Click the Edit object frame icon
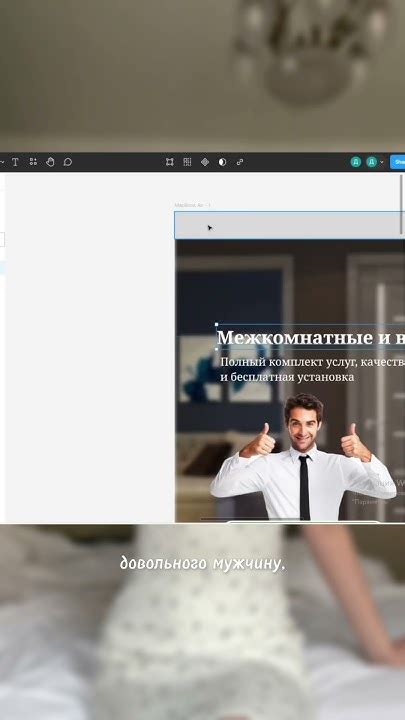This screenshot has height=720, width=405. [x=170, y=162]
